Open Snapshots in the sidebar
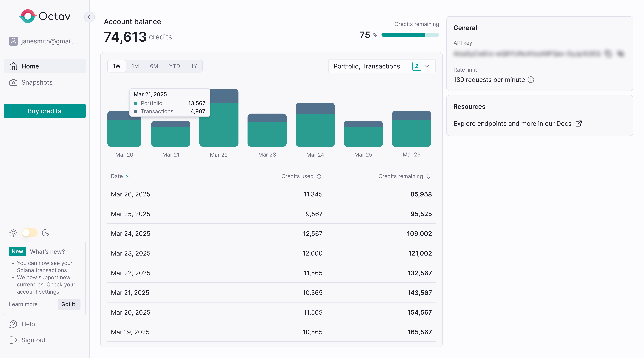 click(37, 82)
